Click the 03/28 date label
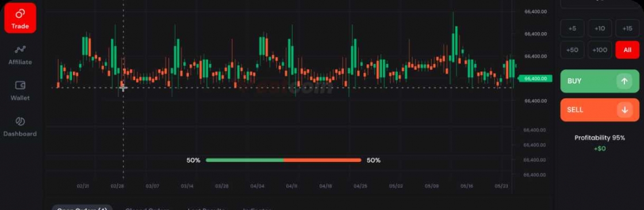Image resolution: width=644 pixels, height=210 pixels. tap(222, 186)
